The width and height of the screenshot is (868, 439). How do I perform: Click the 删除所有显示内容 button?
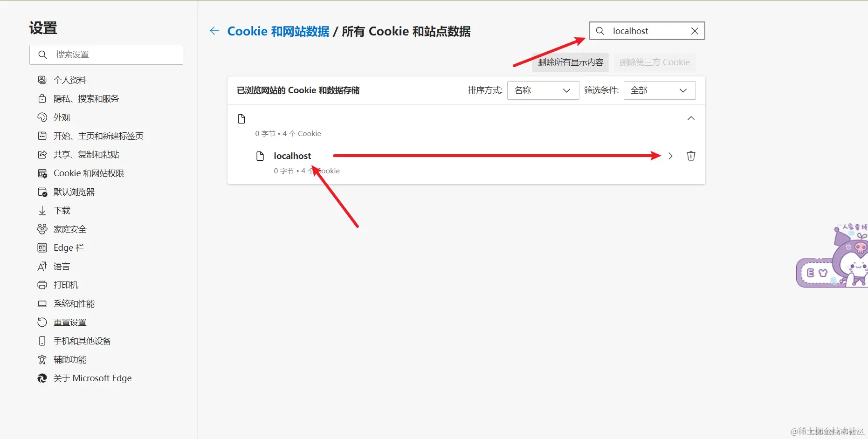pyautogui.click(x=571, y=62)
